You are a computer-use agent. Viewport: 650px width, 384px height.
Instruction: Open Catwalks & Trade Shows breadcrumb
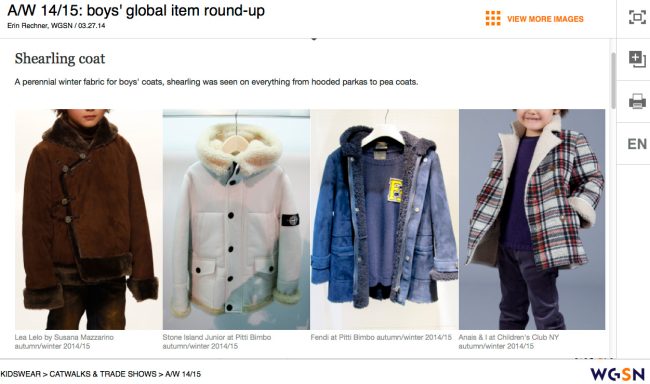(x=103, y=374)
